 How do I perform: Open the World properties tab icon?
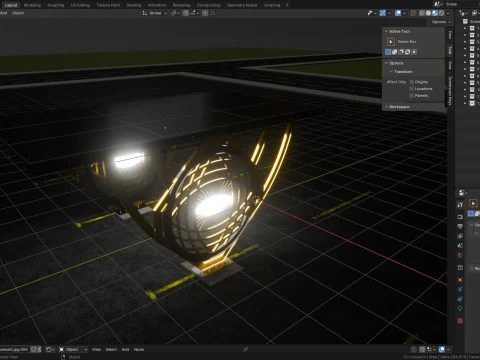(460, 255)
